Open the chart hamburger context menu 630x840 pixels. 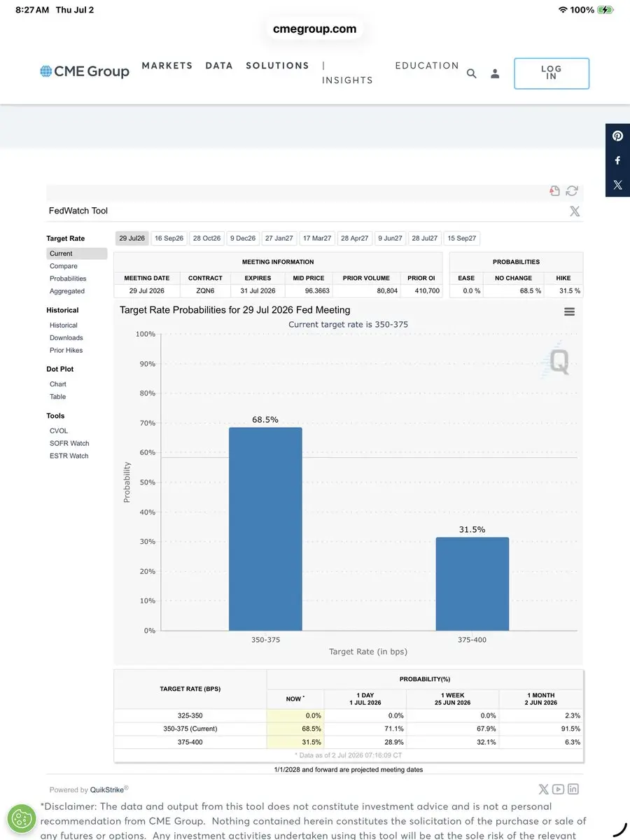pos(569,311)
